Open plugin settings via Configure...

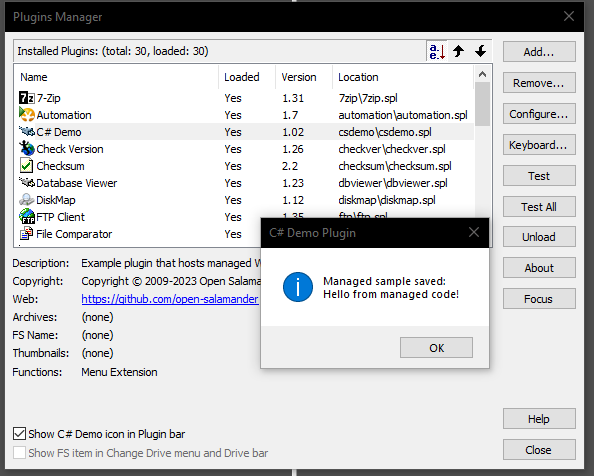[539, 114]
